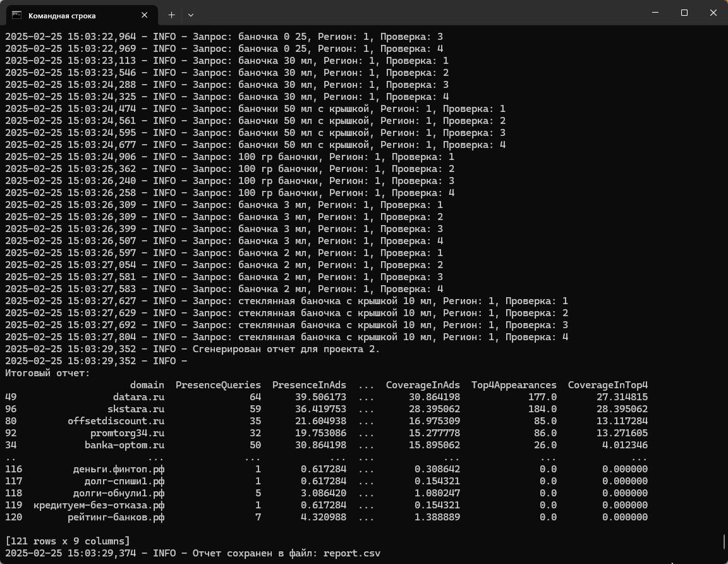Click the 'Итоговый отчет:' heading line
The height and width of the screenshot is (564, 728).
tap(47, 373)
